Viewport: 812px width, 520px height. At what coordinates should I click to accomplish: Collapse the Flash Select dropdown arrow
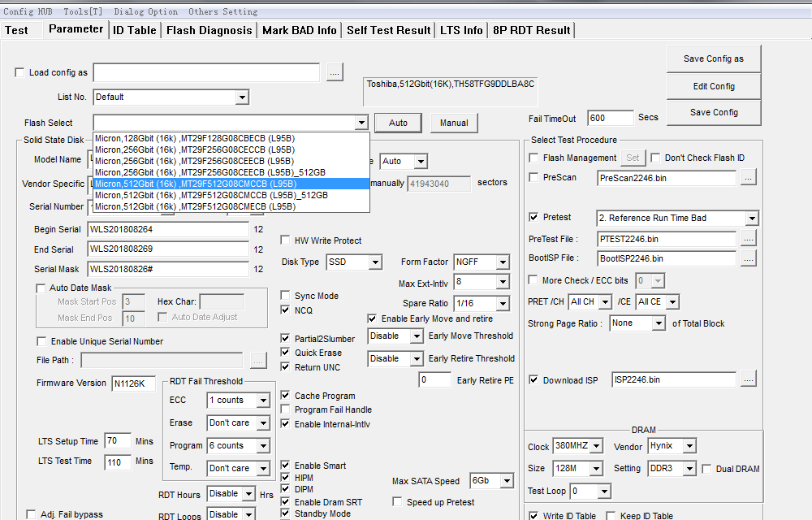point(361,123)
